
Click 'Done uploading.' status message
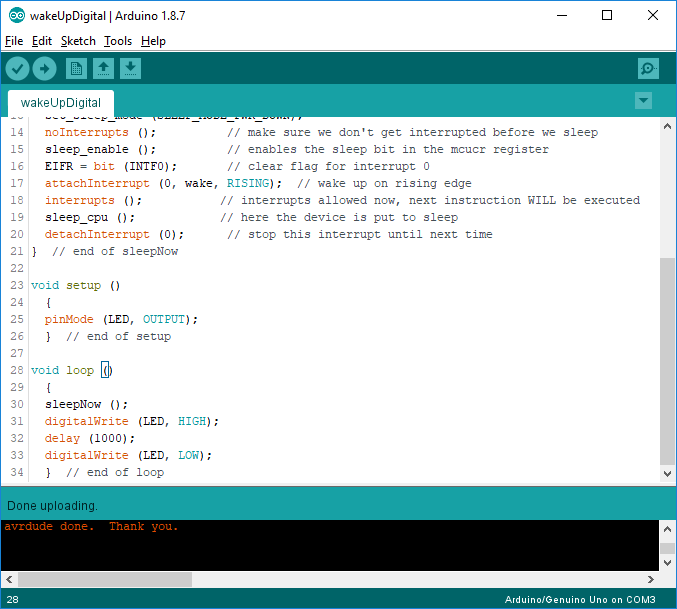(52, 506)
